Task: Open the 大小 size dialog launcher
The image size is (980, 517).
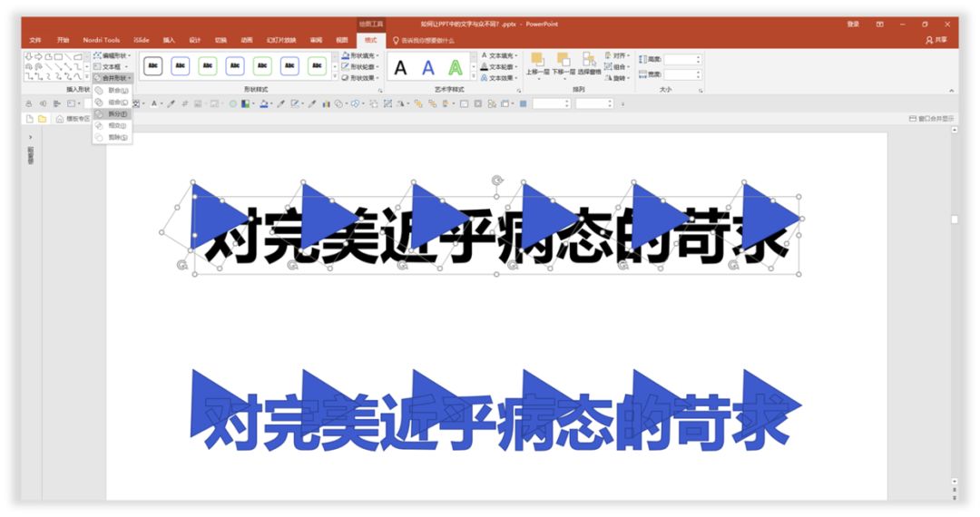Action: (x=701, y=91)
